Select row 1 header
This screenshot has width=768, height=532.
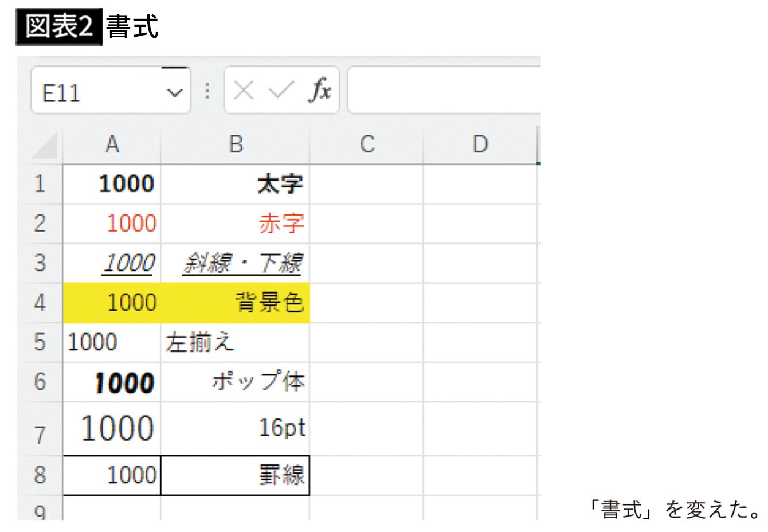coord(39,184)
